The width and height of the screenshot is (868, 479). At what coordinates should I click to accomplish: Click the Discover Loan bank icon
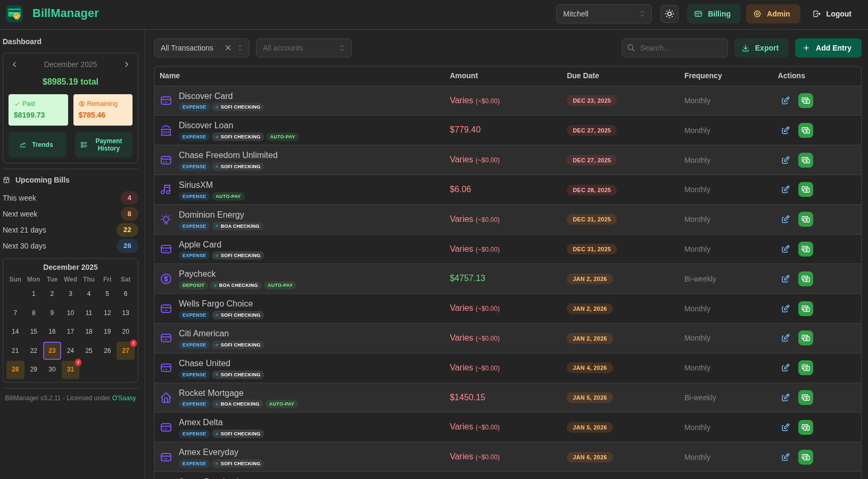pyautogui.click(x=166, y=130)
